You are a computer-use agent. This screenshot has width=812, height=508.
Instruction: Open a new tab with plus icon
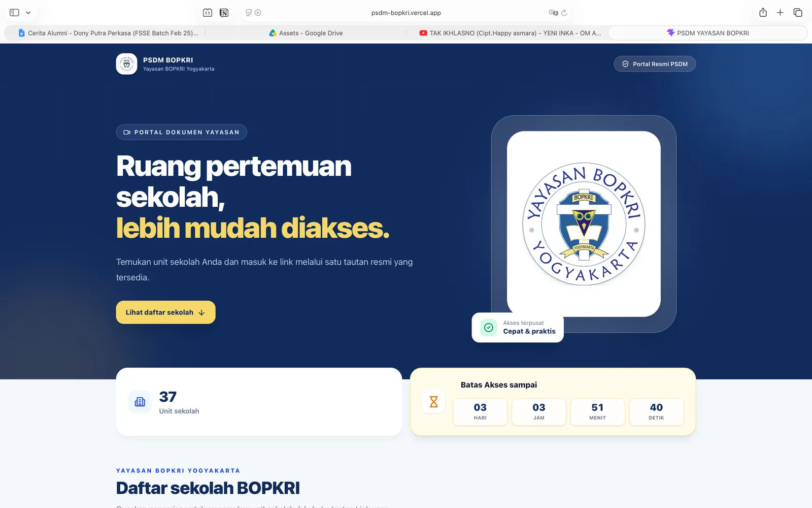click(780, 13)
